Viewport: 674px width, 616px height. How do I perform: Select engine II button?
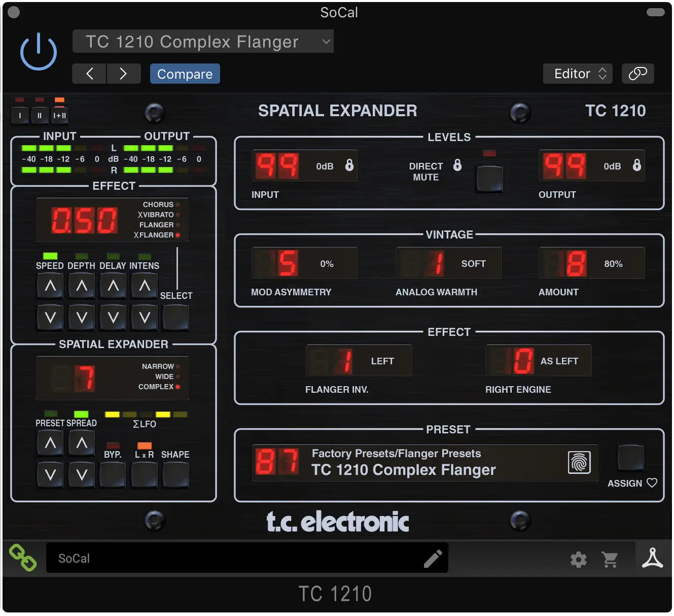coord(40,116)
